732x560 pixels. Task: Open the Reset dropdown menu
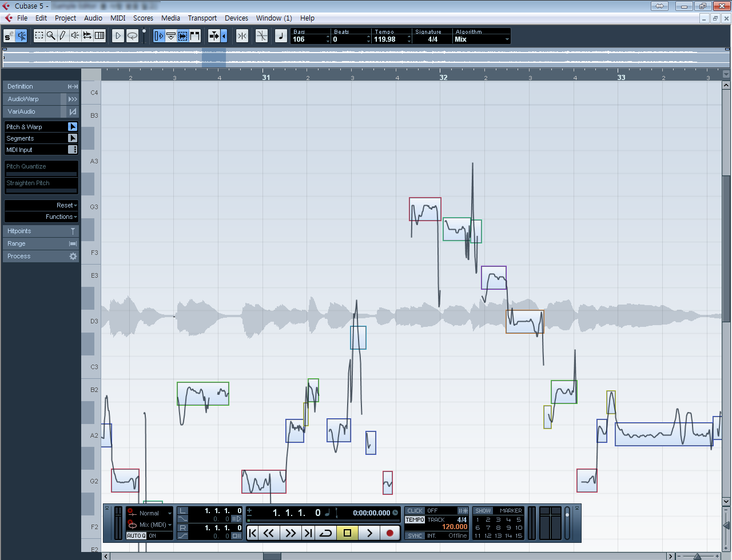tap(66, 205)
